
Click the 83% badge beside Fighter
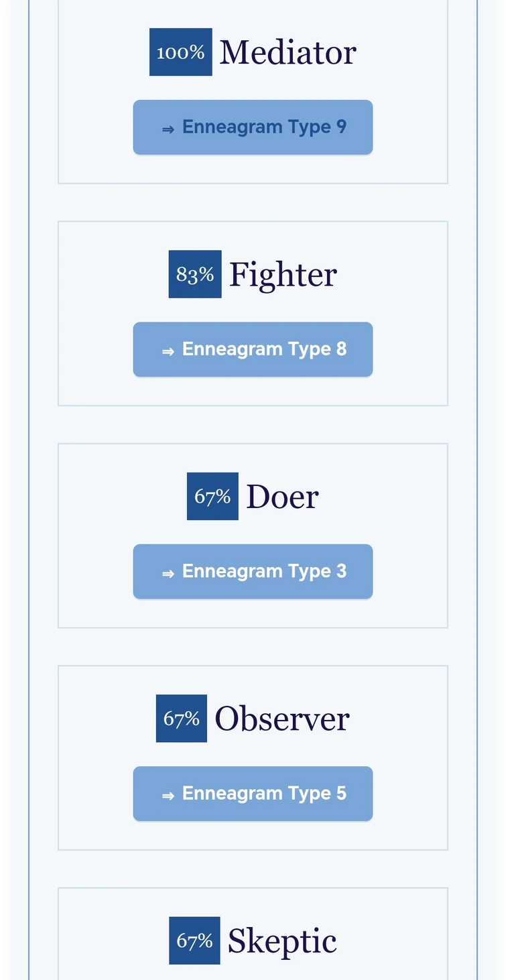(195, 274)
